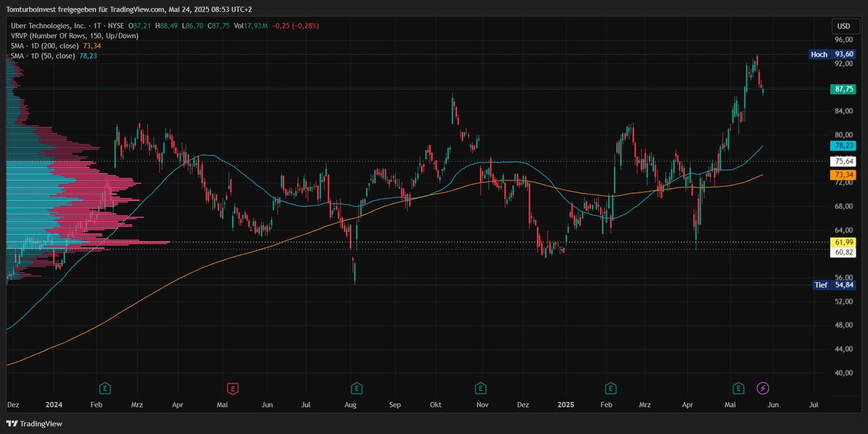The width and height of the screenshot is (868, 434).
Task: Click the TradingView logo
Action: coord(35,423)
